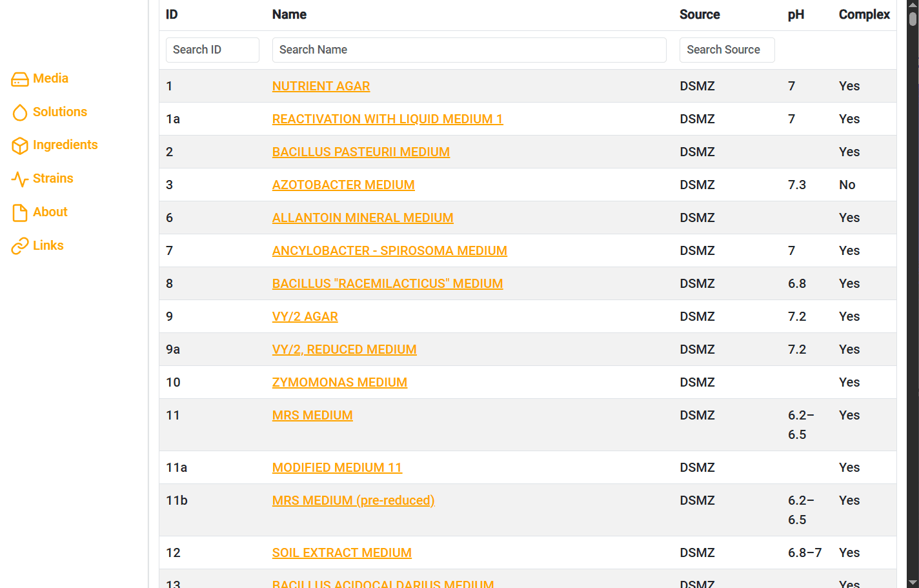The width and height of the screenshot is (919, 588).
Task: Click the About document icon
Action: coord(20,212)
